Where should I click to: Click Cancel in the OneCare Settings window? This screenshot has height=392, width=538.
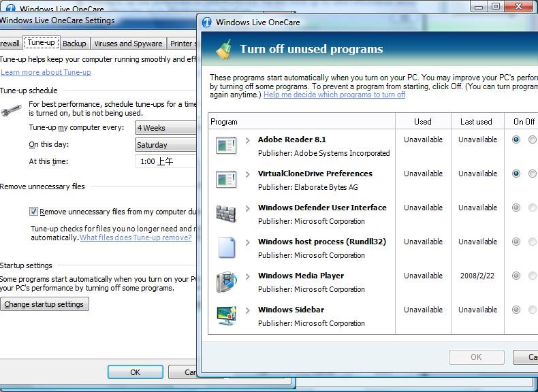click(183, 372)
